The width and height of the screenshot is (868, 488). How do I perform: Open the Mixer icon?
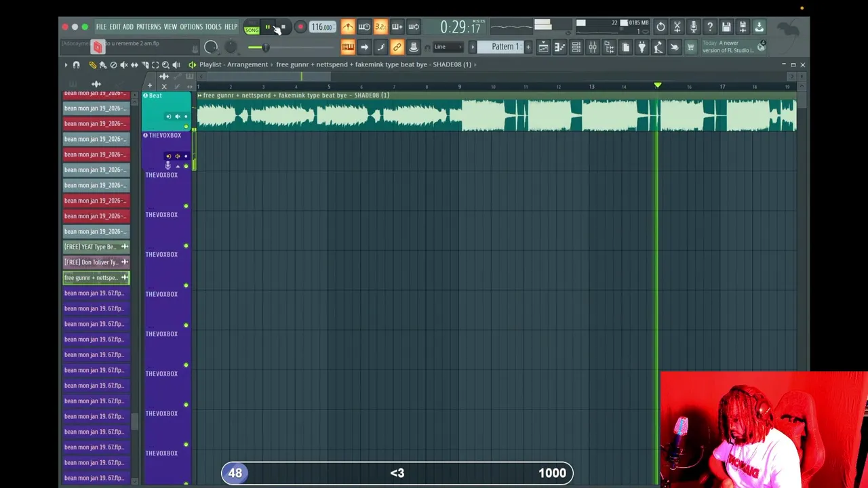593,47
